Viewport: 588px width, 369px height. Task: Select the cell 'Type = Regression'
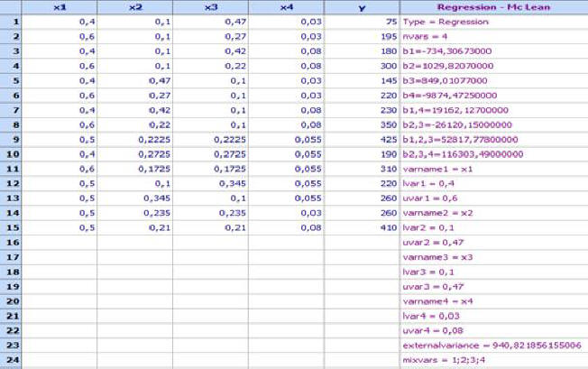(493, 21)
